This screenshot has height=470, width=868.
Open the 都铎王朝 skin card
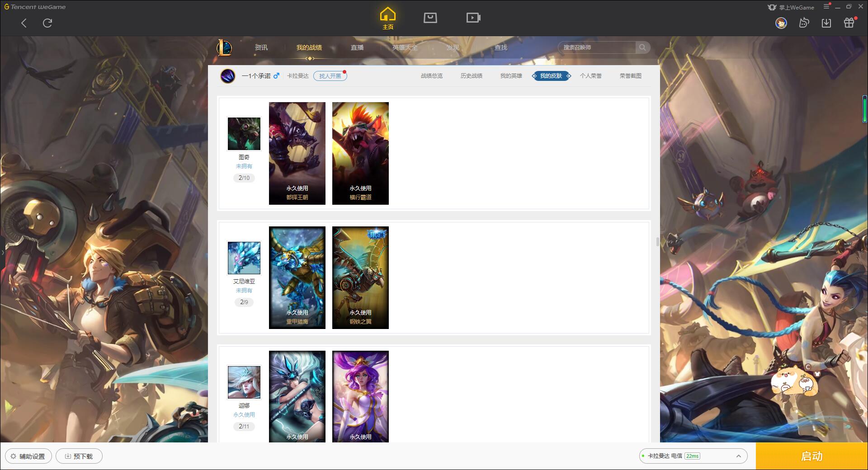(x=297, y=153)
